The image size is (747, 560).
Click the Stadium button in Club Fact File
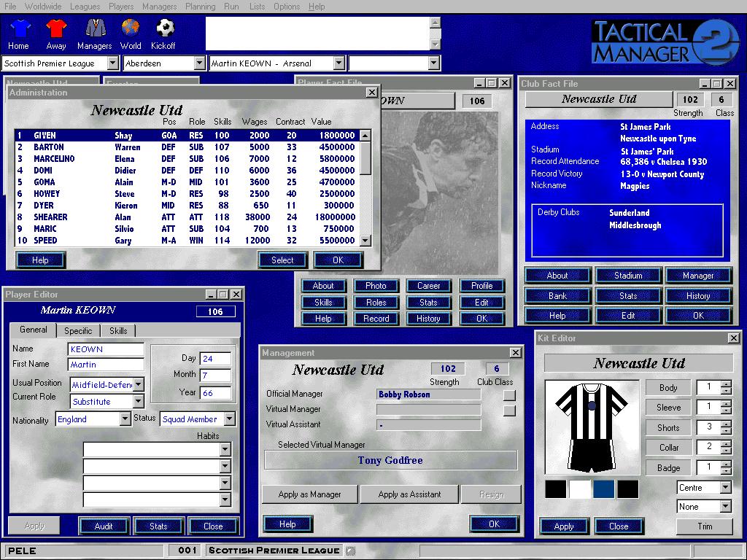pyautogui.click(x=628, y=276)
